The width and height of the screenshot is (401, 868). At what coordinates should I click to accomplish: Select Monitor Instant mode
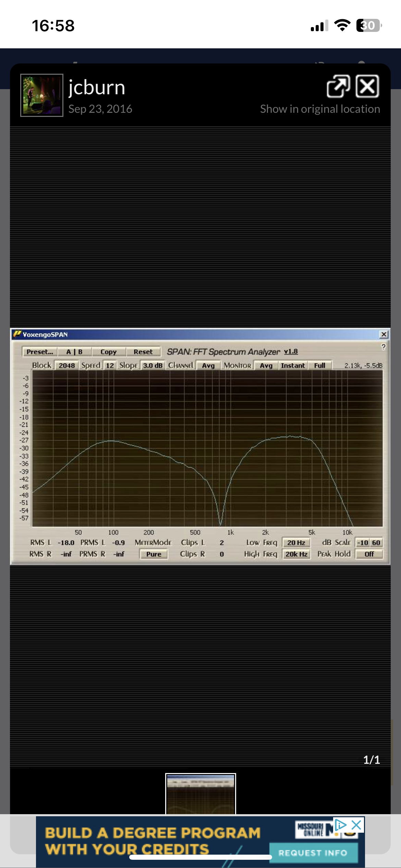293,365
